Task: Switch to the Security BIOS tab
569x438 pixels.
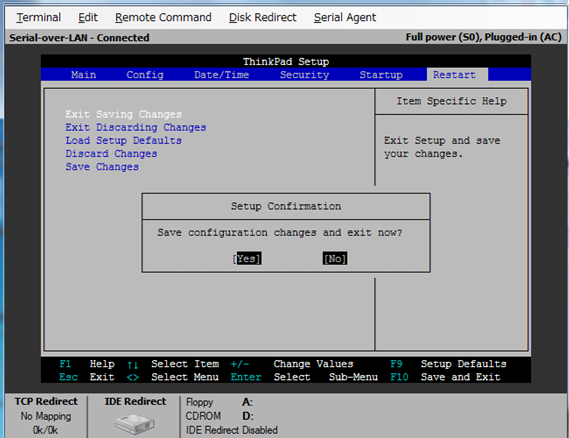Action: pyautogui.click(x=304, y=75)
